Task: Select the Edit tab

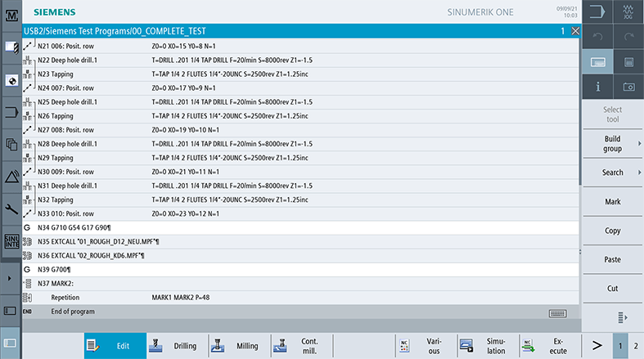Action: [115, 346]
